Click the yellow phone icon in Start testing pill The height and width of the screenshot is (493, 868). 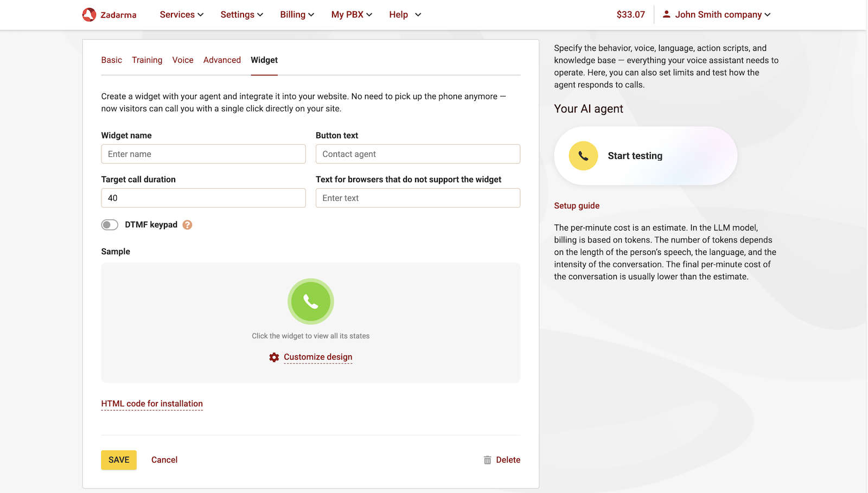click(x=582, y=156)
